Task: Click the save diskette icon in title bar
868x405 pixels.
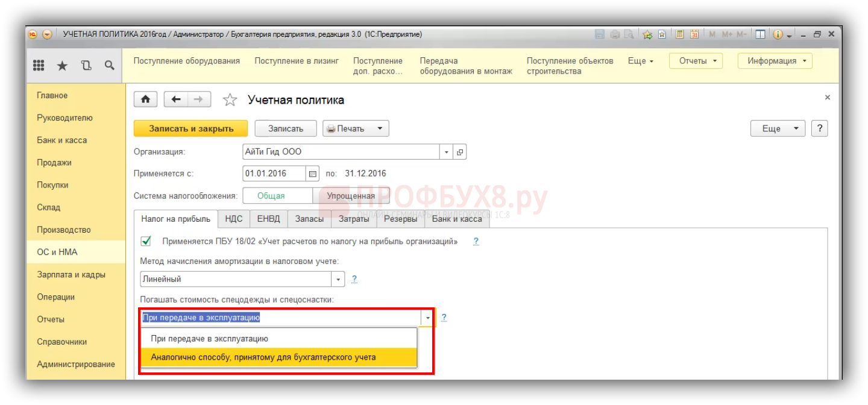Action: (600, 34)
